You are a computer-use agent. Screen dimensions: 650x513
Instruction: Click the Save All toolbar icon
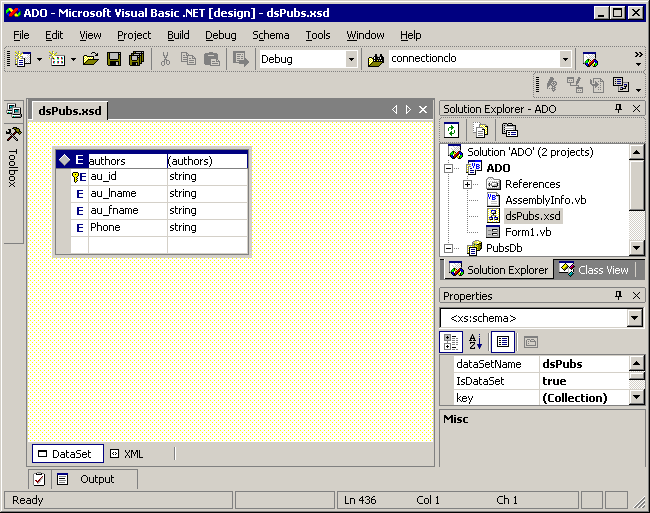coord(136,59)
